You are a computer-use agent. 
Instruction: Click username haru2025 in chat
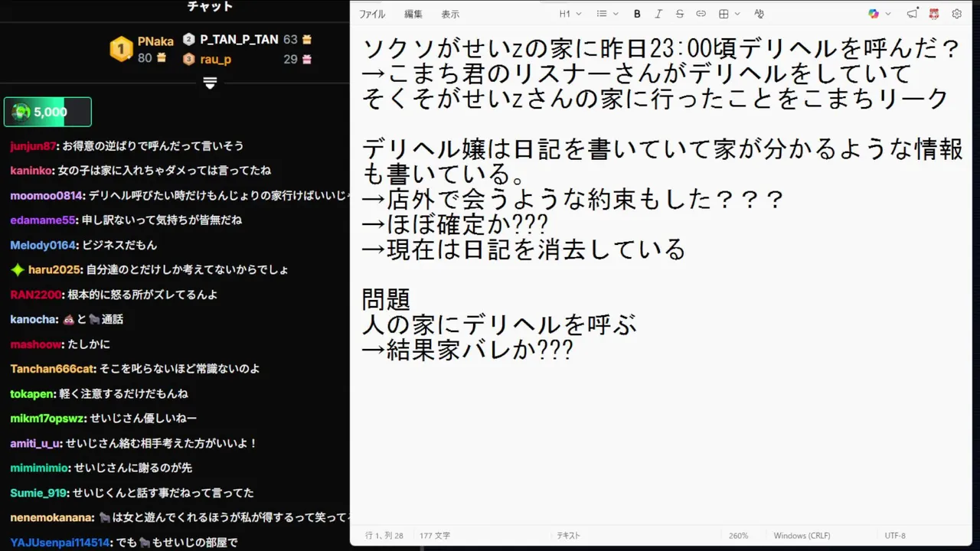55,269
